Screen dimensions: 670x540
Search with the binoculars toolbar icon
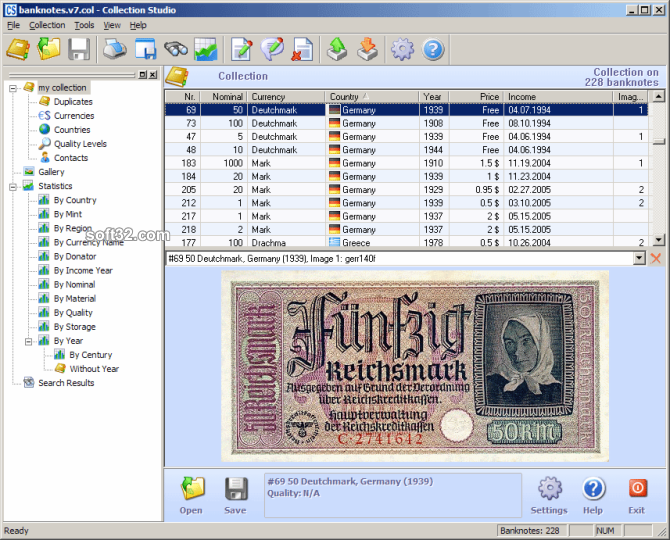point(176,49)
